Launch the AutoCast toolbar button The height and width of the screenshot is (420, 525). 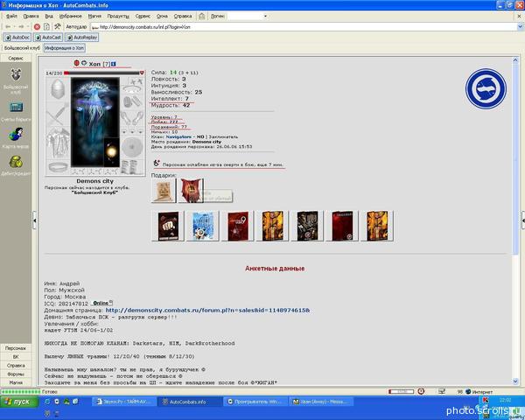pyautogui.click(x=48, y=37)
